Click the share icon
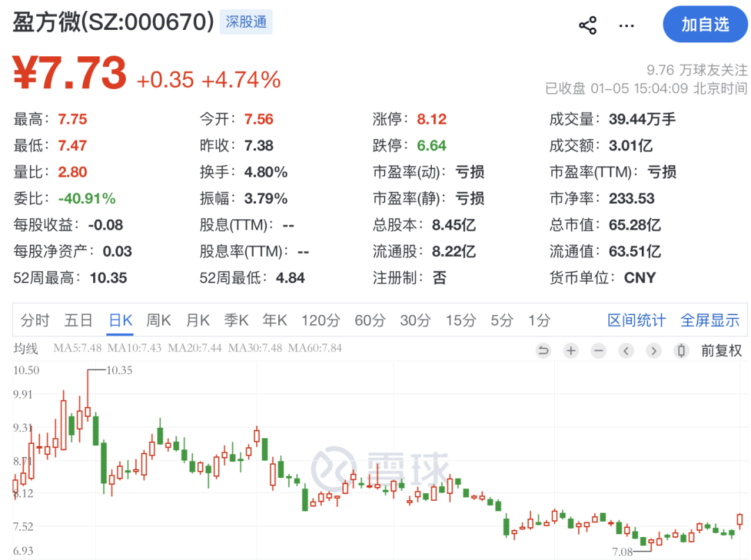 pos(588,26)
